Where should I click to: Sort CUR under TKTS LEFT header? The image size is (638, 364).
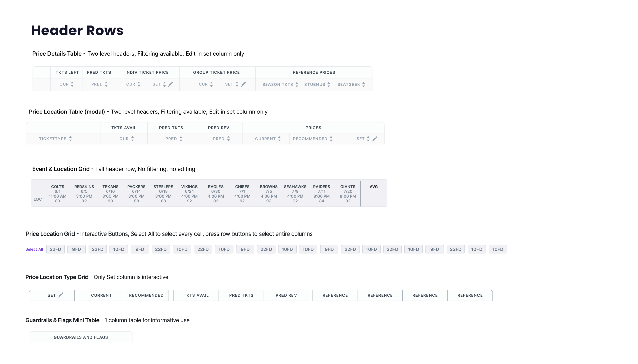pos(72,84)
